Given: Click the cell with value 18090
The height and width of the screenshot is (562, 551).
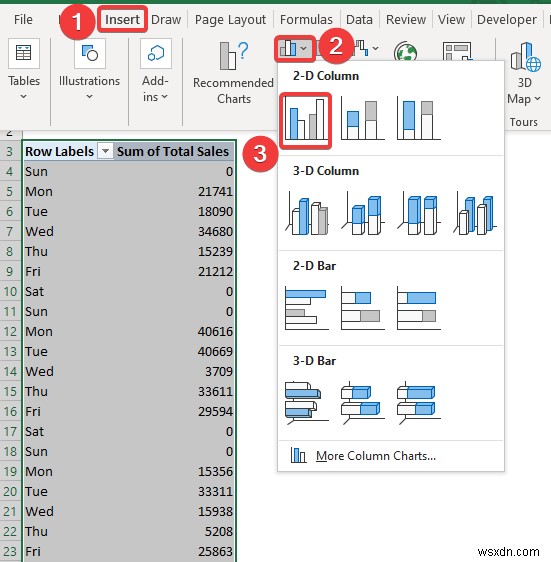Looking at the screenshot, I should (x=174, y=211).
